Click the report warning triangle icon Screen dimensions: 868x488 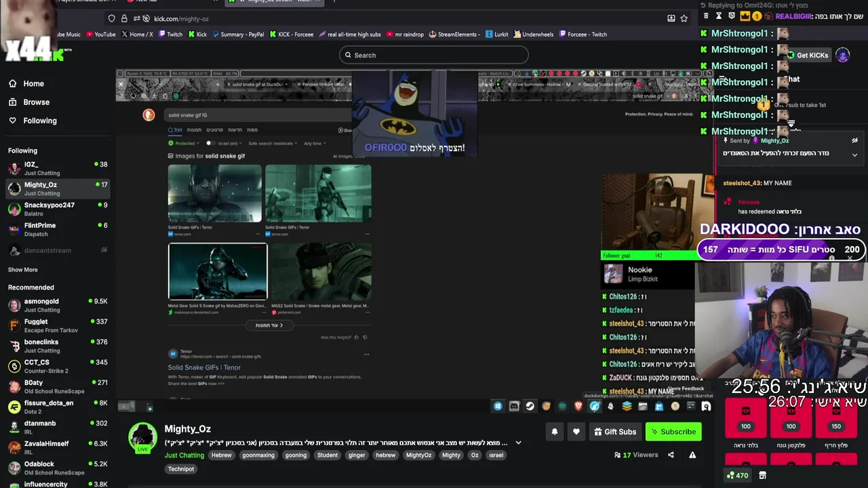click(x=692, y=455)
